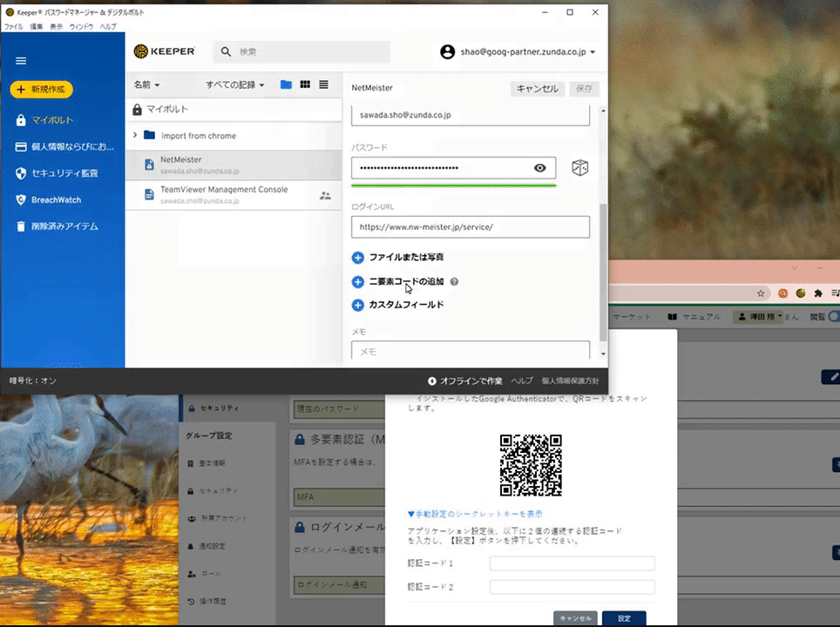Switch to grid view icon
This screenshot has height=627, width=840.
click(x=305, y=84)
